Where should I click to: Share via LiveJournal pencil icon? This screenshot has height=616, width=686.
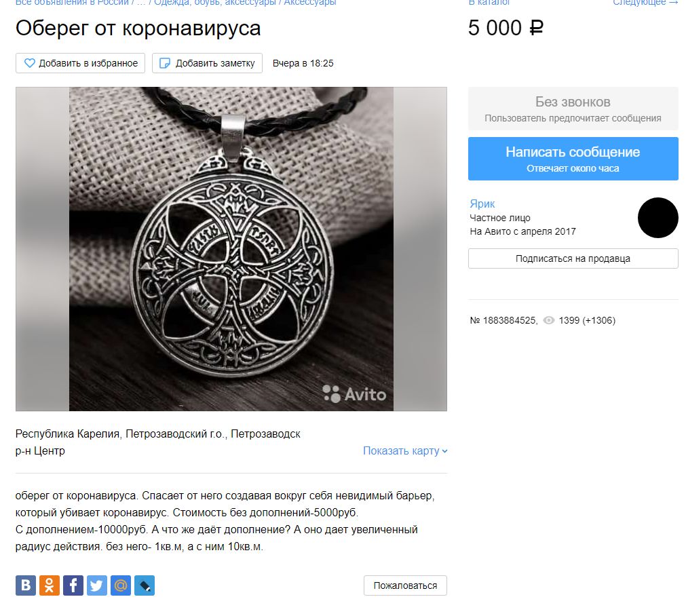(145, 585)
